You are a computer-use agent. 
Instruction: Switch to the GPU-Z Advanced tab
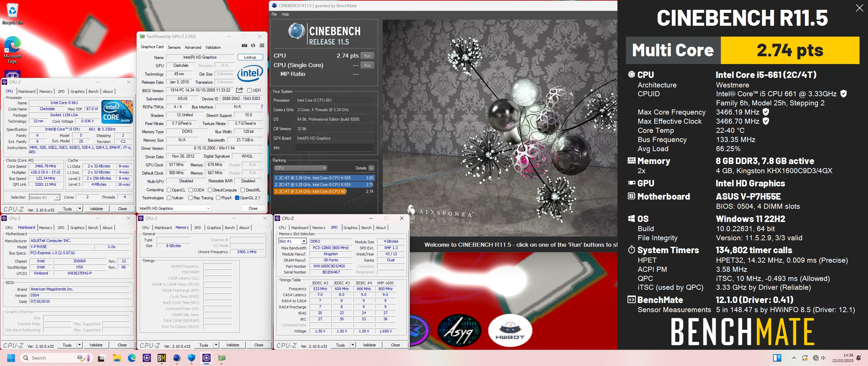193,47
